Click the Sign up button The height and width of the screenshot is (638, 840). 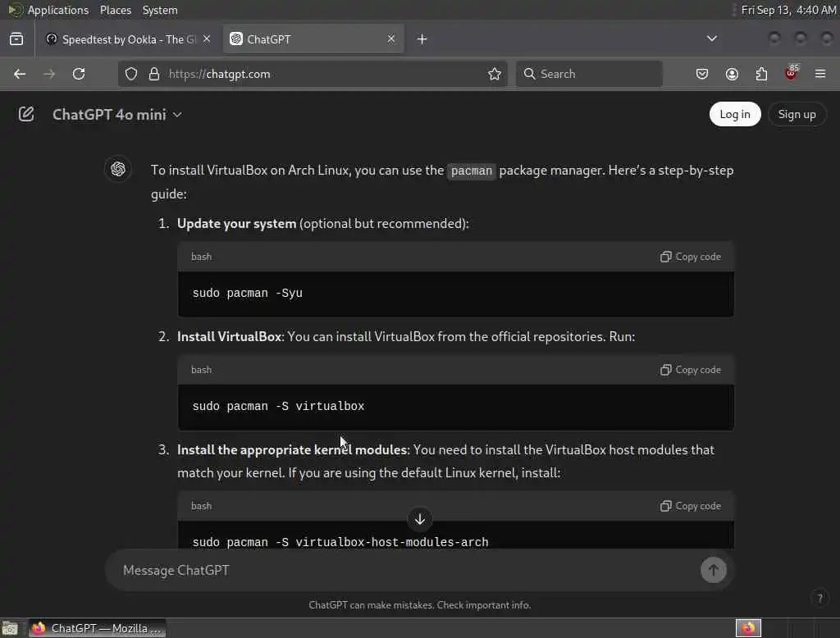click(x=797, y=114)
